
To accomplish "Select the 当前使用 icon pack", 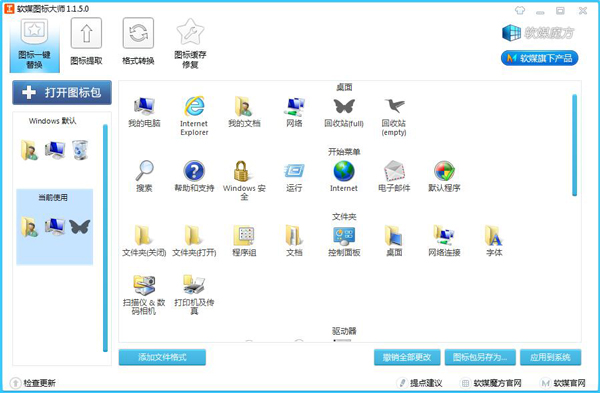I will click(x=54, y=227).
